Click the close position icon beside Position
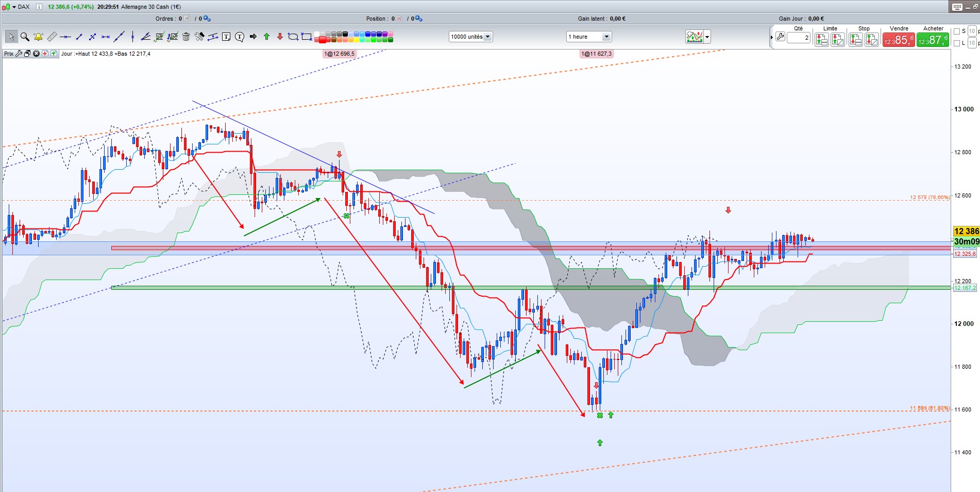This screenshot has width=980, height=492. [x=399, y=19]
